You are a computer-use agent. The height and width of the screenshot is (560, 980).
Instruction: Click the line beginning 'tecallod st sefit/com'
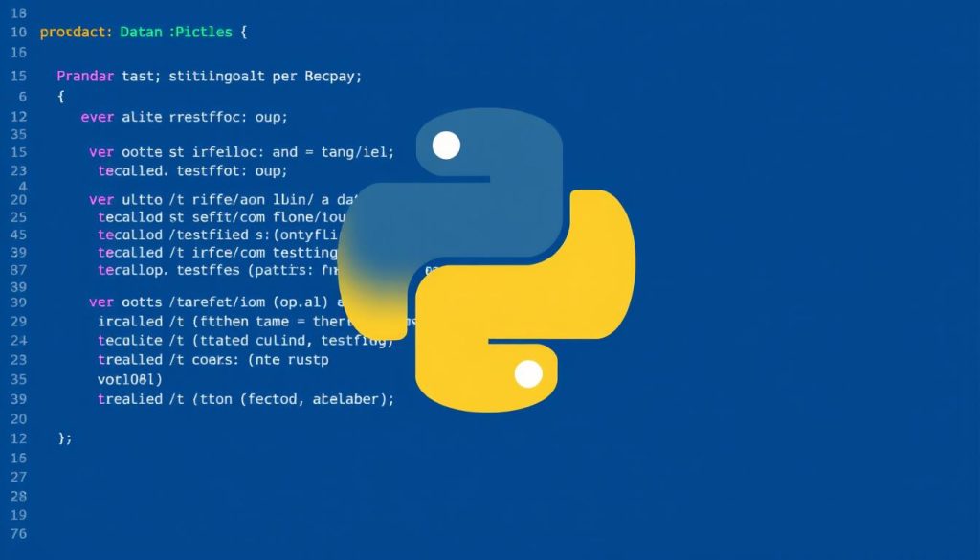click(x=222, y=217)
